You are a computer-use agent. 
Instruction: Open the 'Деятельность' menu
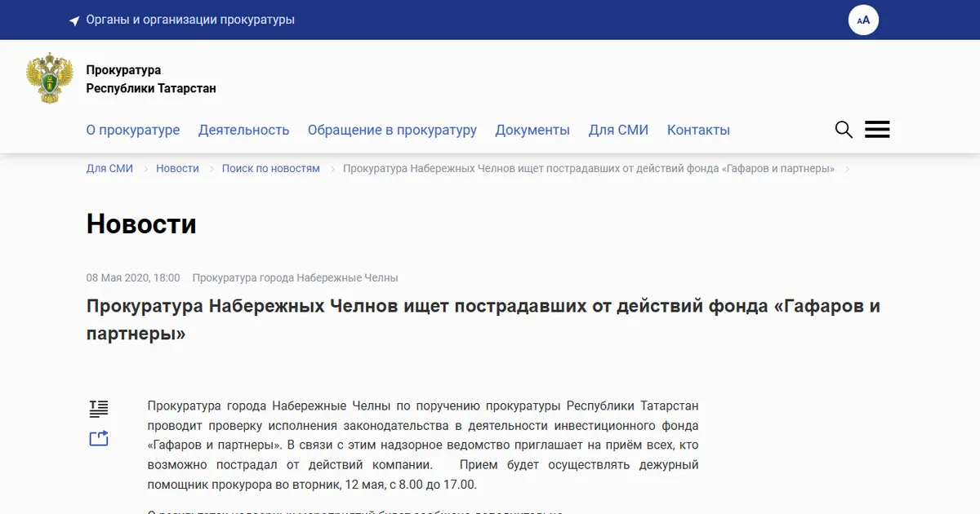244,130
